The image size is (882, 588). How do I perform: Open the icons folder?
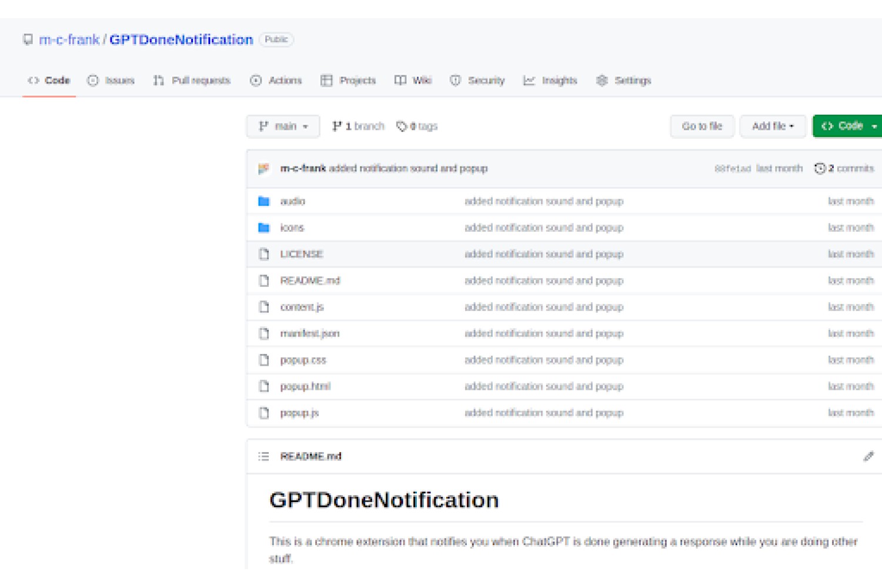292,228
